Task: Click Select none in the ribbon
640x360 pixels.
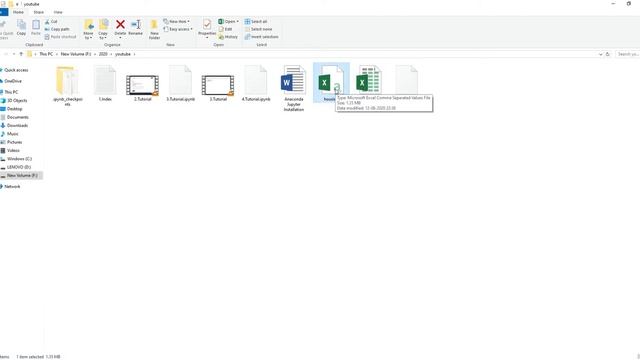Action: coord(258,29)
